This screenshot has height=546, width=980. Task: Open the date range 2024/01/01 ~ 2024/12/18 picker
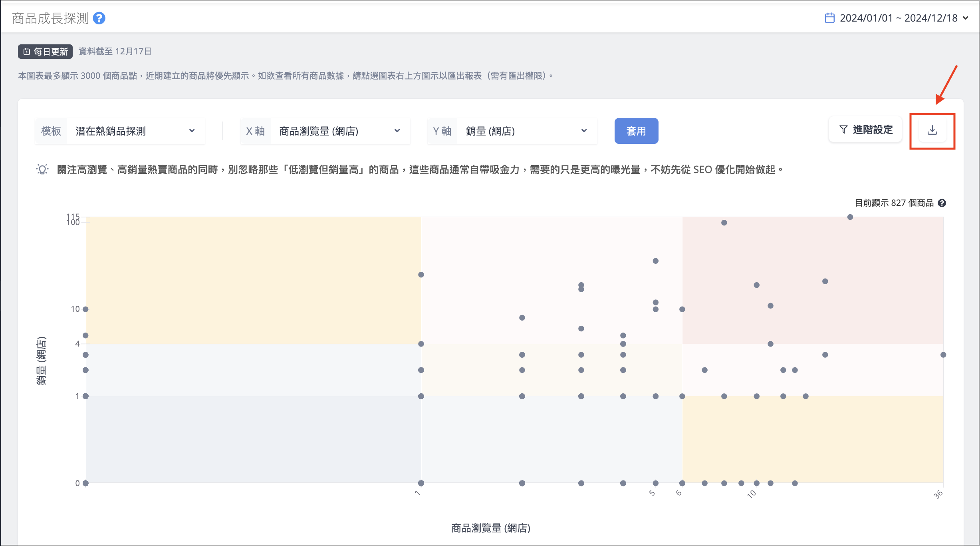(x=896, y=18)
